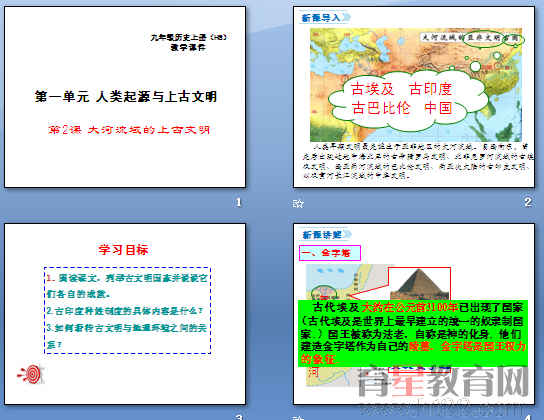Select slide 3 thumbnail titled 学习目标
The width and height of the screenshot is (544, 420).
click(x=125, y=314)
